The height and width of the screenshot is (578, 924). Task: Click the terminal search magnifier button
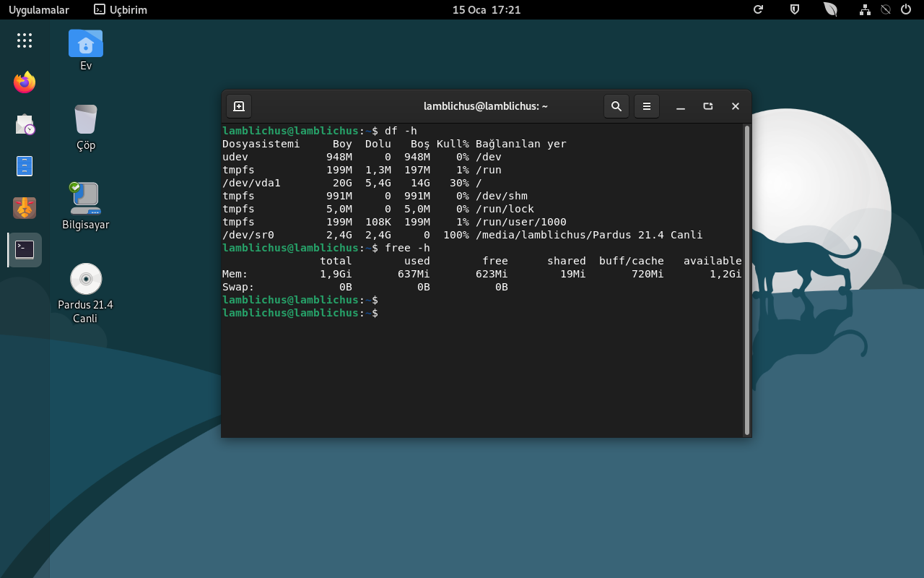coord(616,106)
